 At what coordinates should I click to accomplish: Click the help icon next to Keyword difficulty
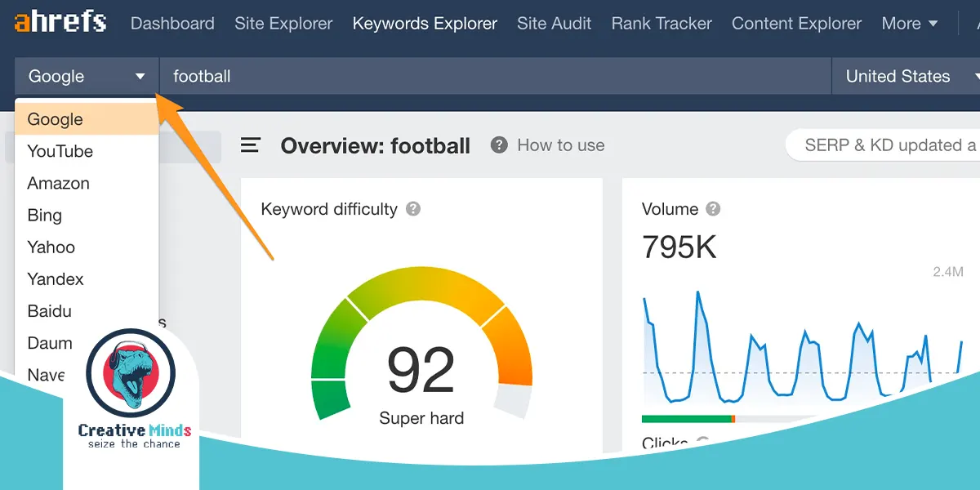413,209
